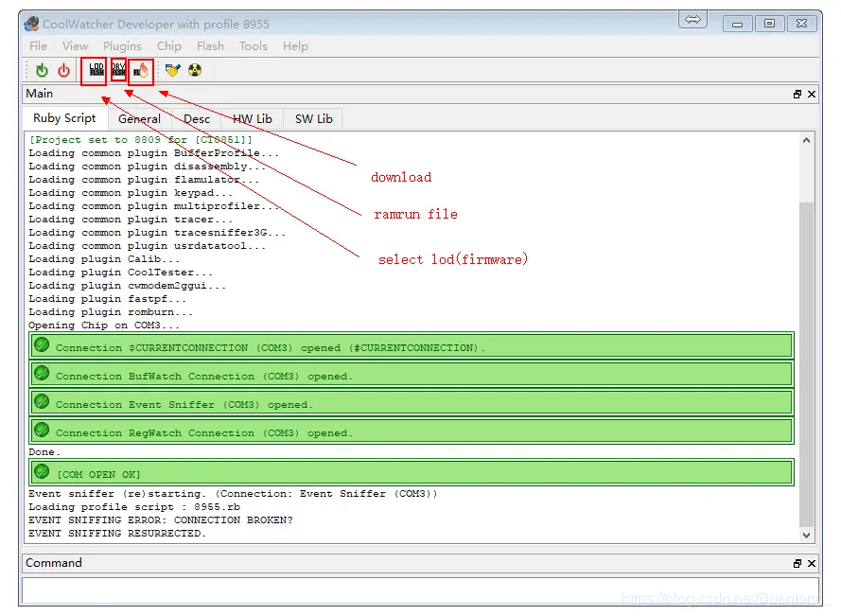
Task: Minimize the CoolWatcher window
Action: click(738, 24)
